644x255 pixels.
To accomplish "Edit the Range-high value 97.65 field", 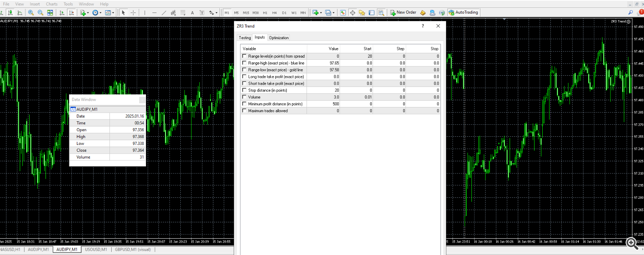I will tap(334, 63).
